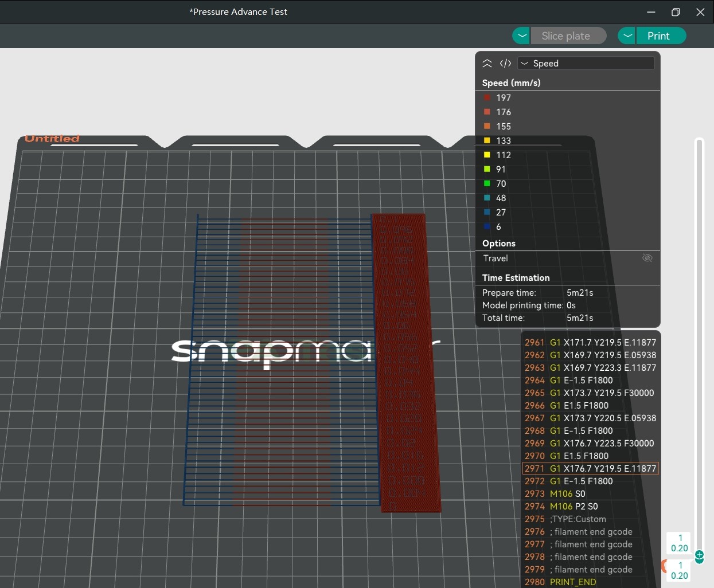This screenshot has width=714, height=588.
Task: Click the upper layer value label 1 0.20
Action: tap(679, 543)
